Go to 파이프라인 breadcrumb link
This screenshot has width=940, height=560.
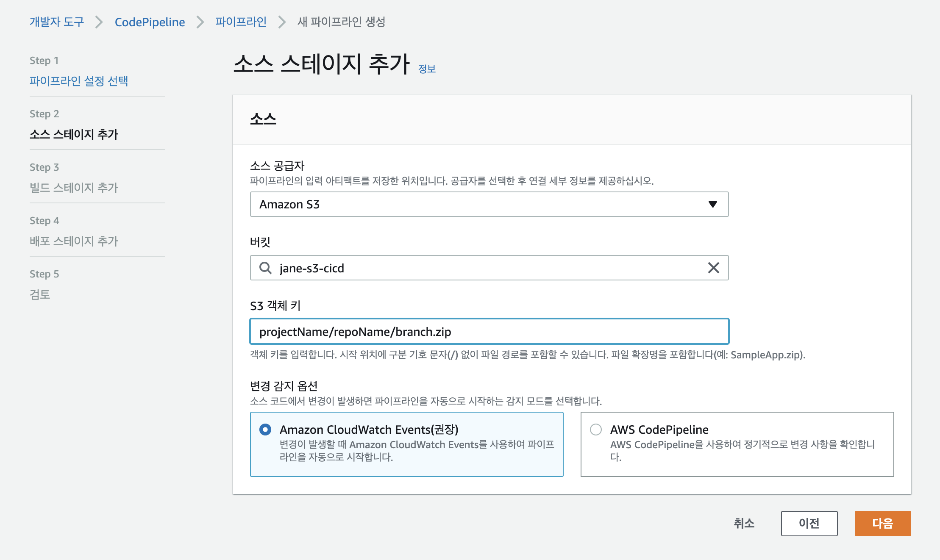click(x=241, y=22)
